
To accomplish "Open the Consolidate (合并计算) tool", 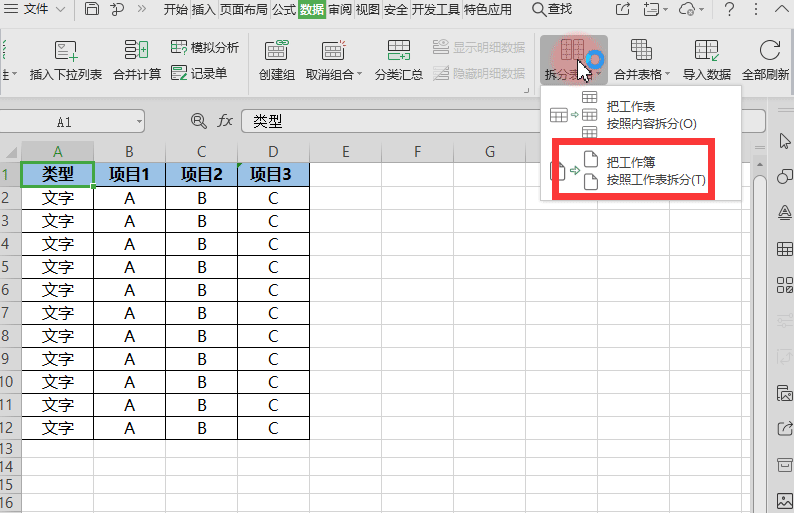I will pyautogui.click(x=136, y=51).
